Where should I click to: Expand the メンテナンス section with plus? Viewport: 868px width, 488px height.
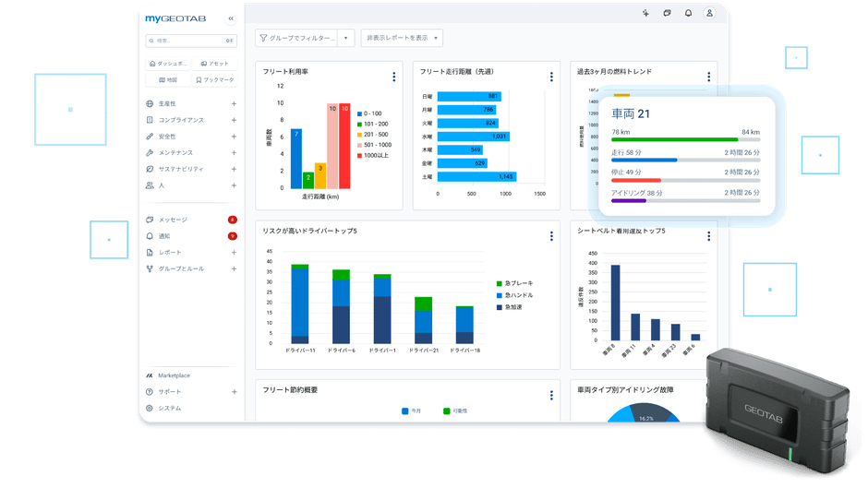234,153
